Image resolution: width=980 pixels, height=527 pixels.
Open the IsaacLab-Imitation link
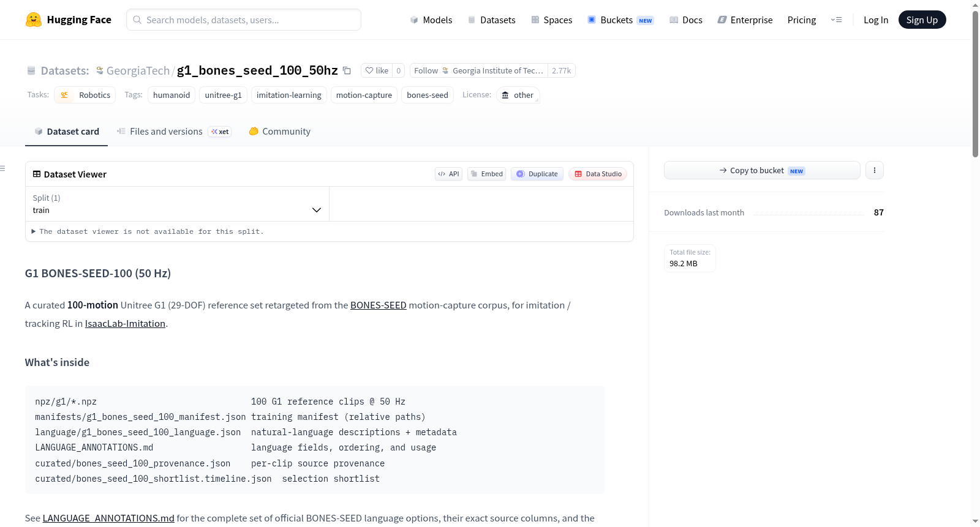pos(125,323)
